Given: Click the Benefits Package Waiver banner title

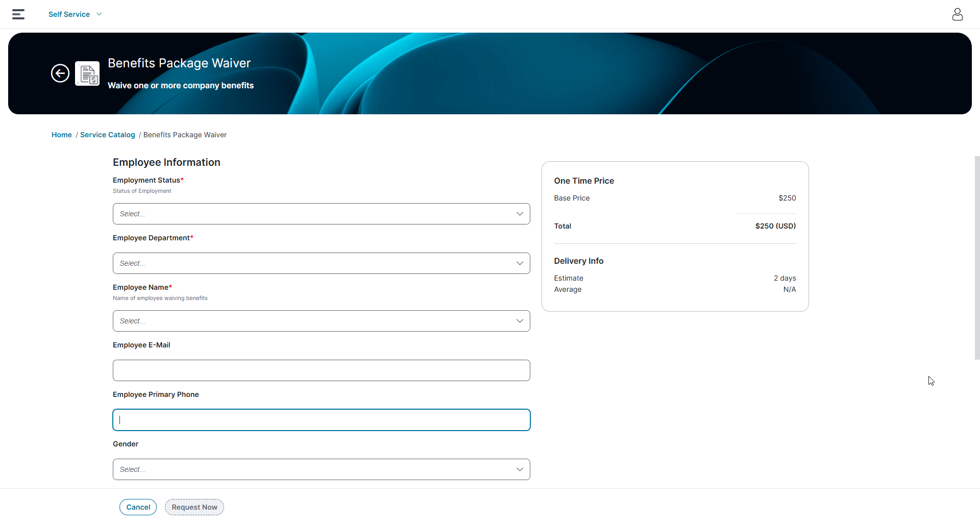Looking at the screenshot, I should (179, 63).
